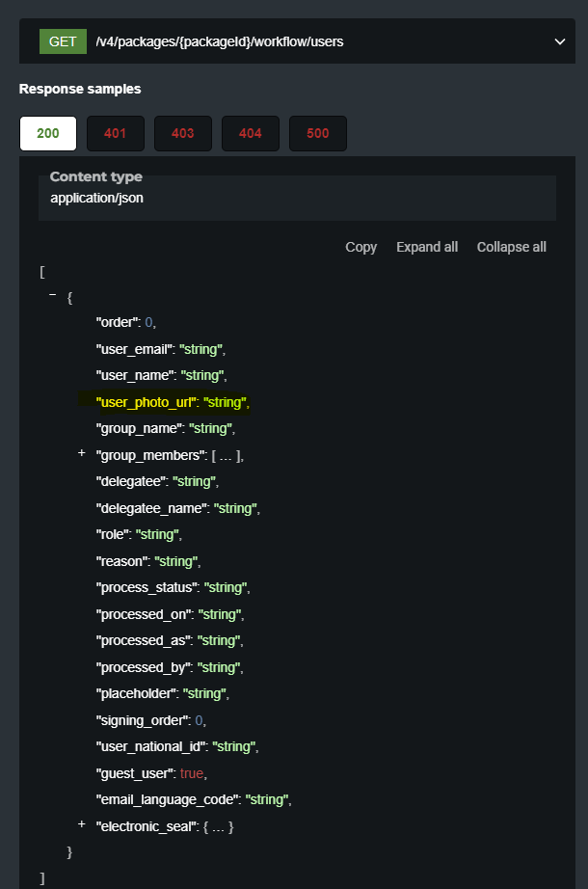Open the 403 response sample tab
This screenshot has width=588, height=889.
(183, 134)
